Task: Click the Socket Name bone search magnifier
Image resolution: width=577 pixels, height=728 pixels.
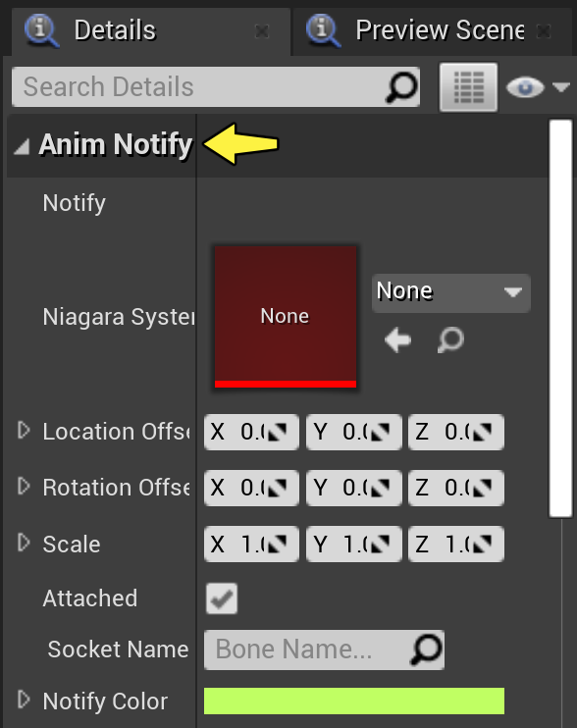Action: point(426,650)
